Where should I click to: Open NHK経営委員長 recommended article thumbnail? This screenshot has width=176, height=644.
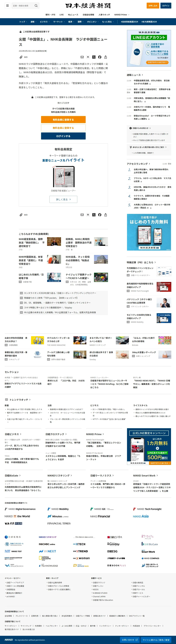click(x=54, y=241)
